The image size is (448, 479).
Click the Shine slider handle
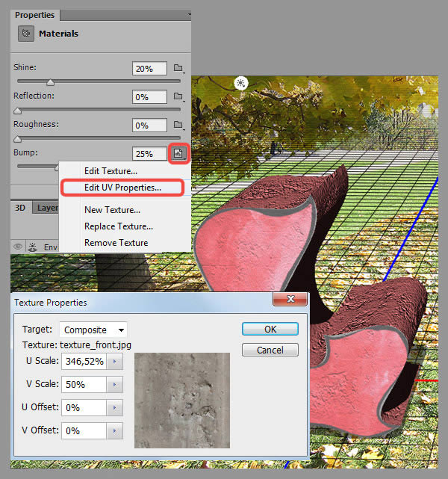tap(50, 82)
